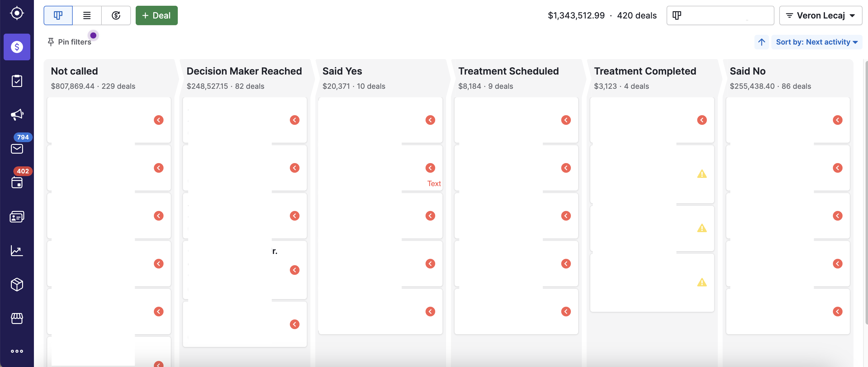The image size is (868, 367).
Task: Click the Leads target icon at top
Action: tap(17, 14)
